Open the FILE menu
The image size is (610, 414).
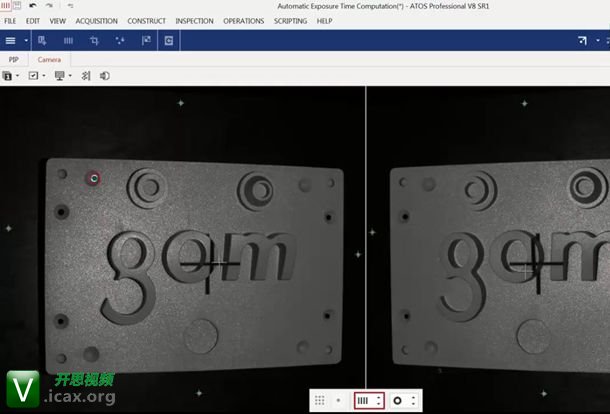(10, 21)
